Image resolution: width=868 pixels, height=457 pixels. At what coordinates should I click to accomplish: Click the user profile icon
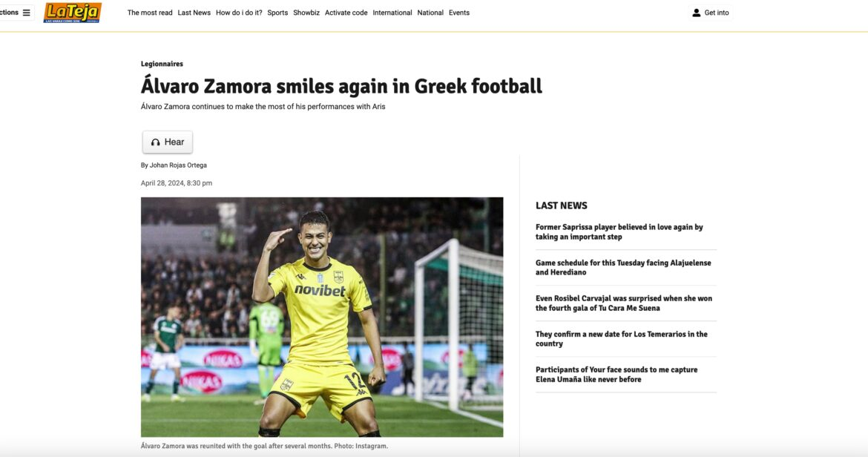[x=696, y=13]
